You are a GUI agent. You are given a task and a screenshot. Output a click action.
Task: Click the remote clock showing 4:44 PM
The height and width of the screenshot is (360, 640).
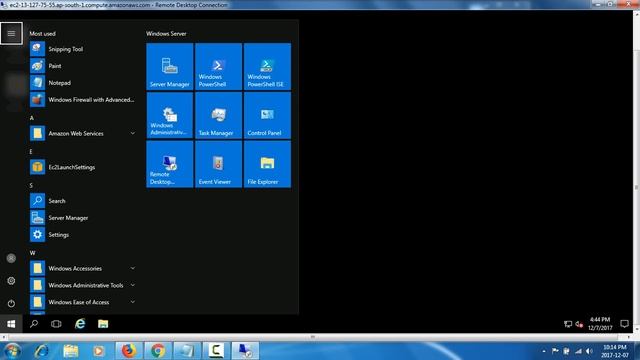pos(600,324)
